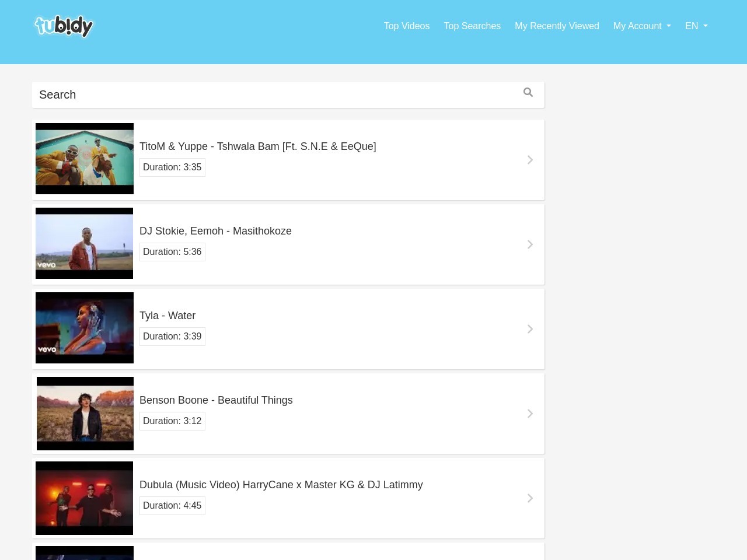Screen dimensions: 747x560
Task: Click title TitoM & Yuppe - Tshwala Bam
Action: pos(258,146)
